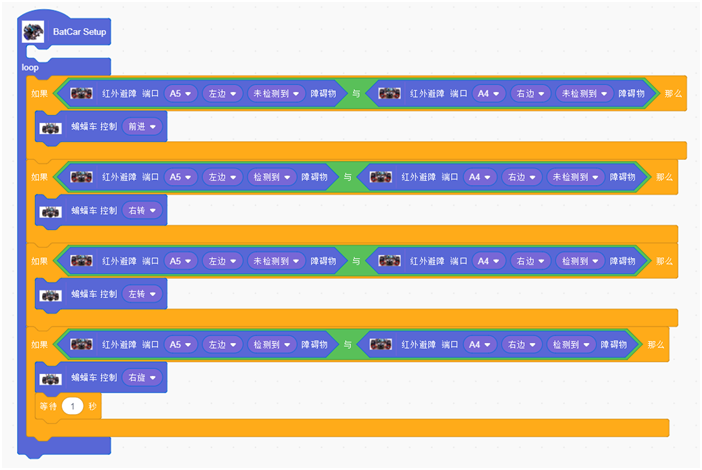Click the car icon in the 右旋 control block
This screenshot has width=702, height=470.
tap(50, 378)
